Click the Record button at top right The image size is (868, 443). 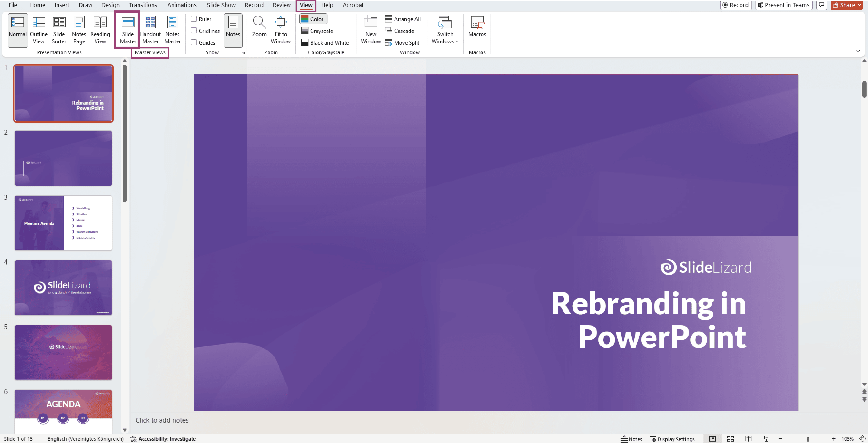(736, 5)
